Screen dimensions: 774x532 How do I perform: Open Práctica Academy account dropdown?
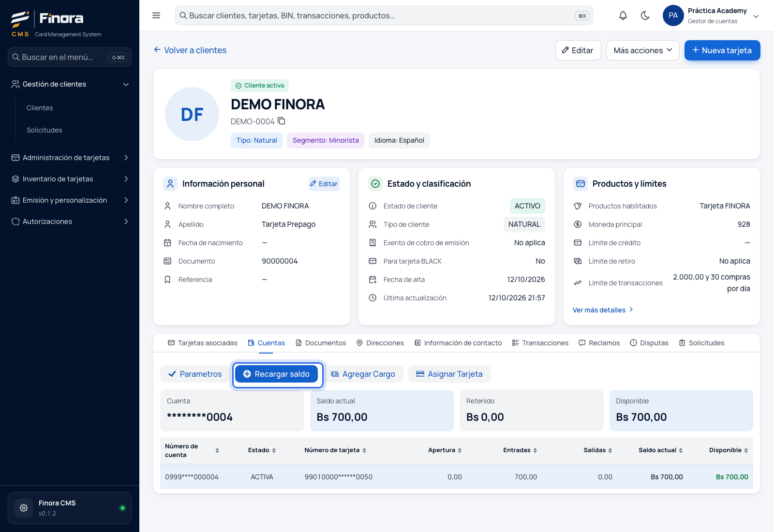(x=711, y=15)
